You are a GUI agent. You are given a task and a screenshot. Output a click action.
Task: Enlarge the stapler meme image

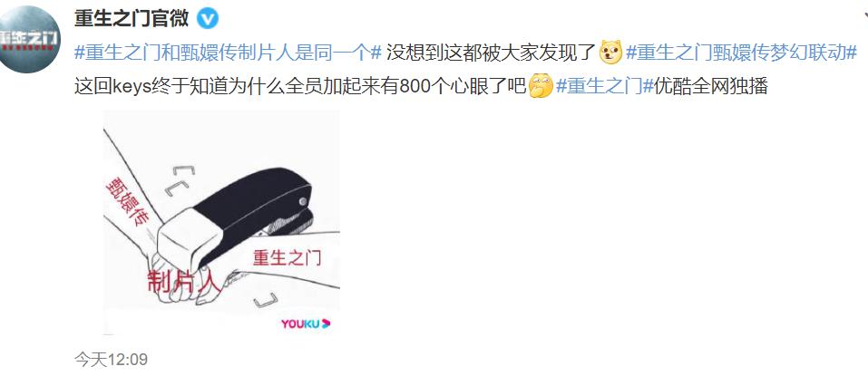[x=221, y=223]
